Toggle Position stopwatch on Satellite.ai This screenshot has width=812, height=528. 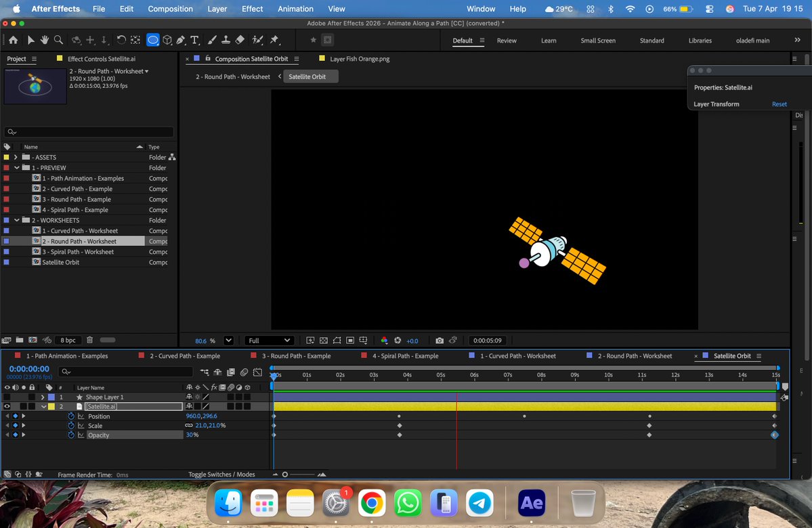pyautogui.click(x=71, y=416)
